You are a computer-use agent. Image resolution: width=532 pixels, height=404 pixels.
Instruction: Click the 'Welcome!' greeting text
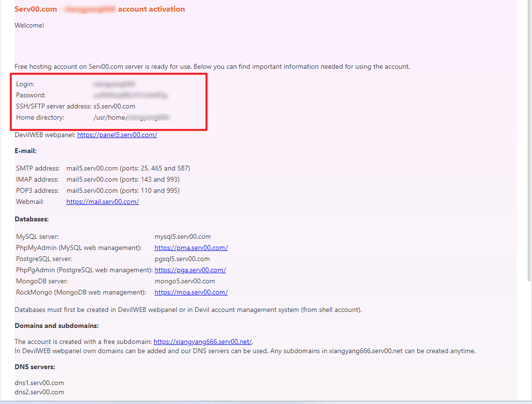29,26
